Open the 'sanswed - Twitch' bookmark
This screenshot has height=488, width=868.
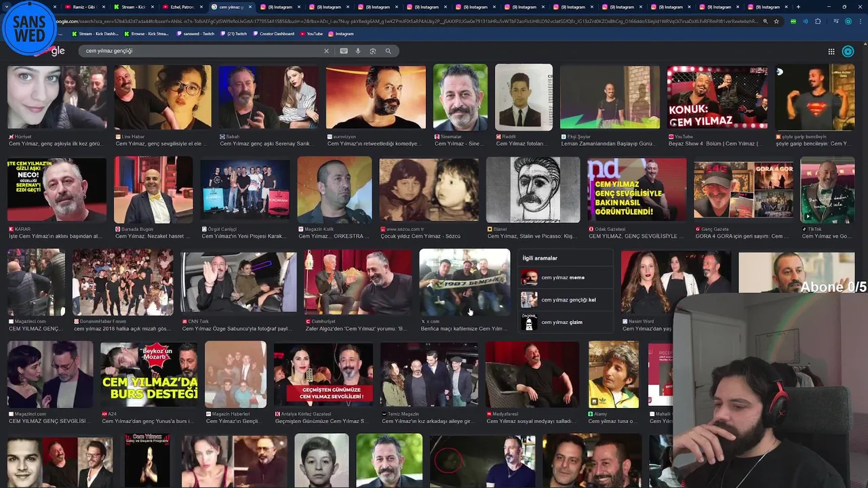pyautogui.click(x=195, y=33)
